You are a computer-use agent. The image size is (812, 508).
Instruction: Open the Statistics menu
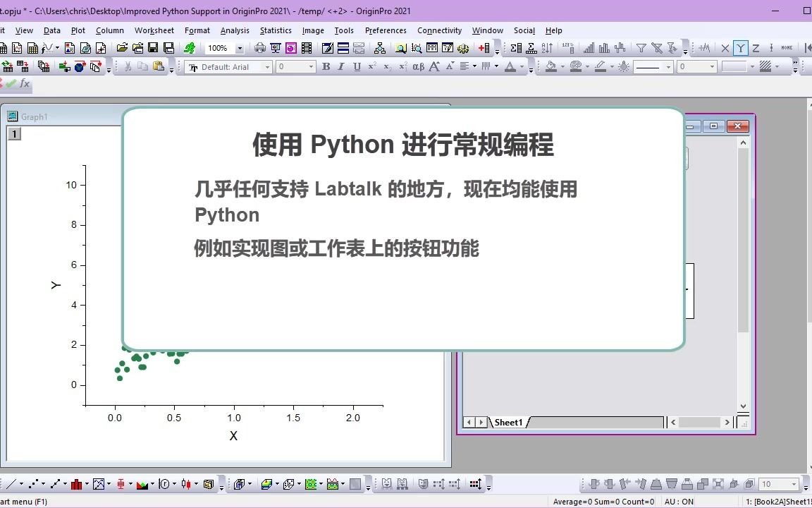pos(276,30)
